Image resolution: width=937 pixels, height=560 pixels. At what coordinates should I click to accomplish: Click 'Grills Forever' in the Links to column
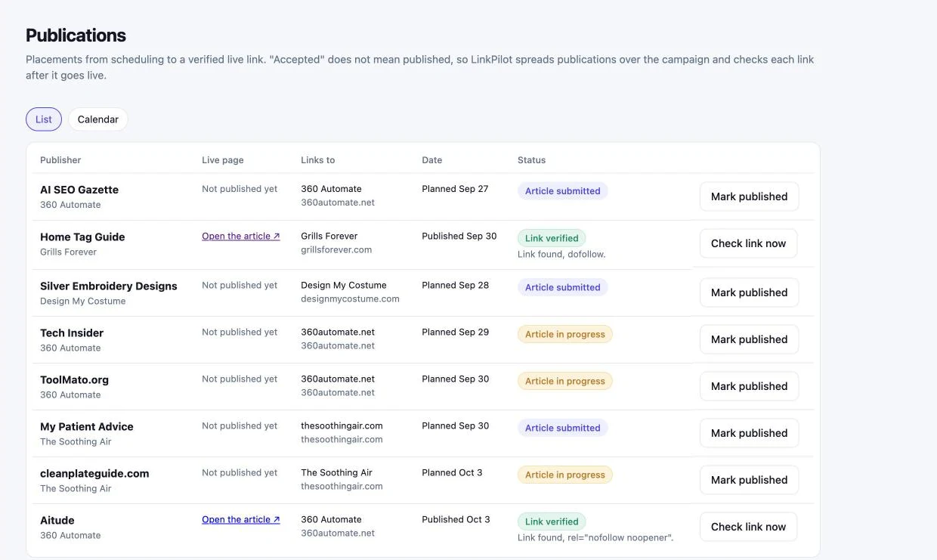pyautogui.click(x=329, y=236)
